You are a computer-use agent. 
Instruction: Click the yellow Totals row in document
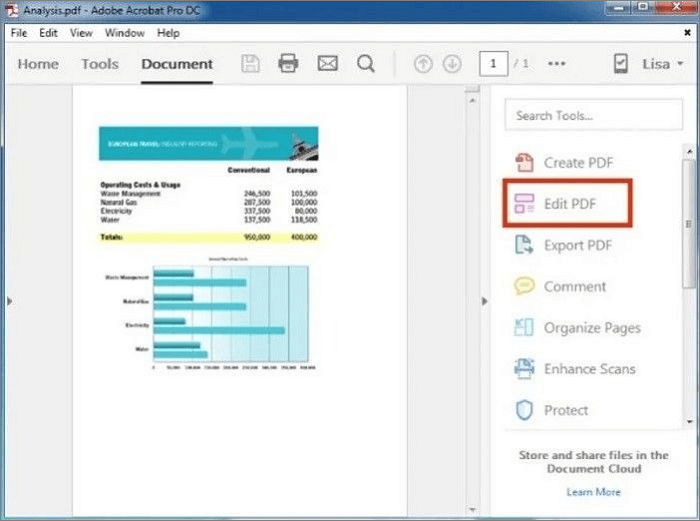click(x=208, y=237)
